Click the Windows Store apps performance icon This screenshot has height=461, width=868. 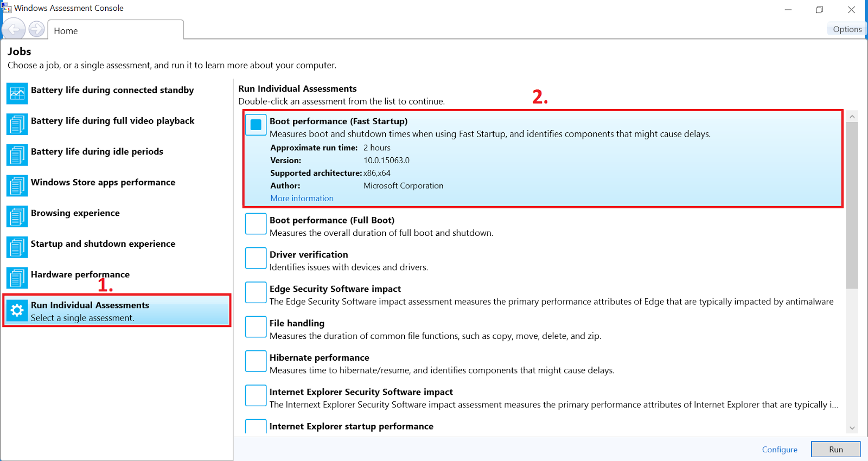coord(17,185)
